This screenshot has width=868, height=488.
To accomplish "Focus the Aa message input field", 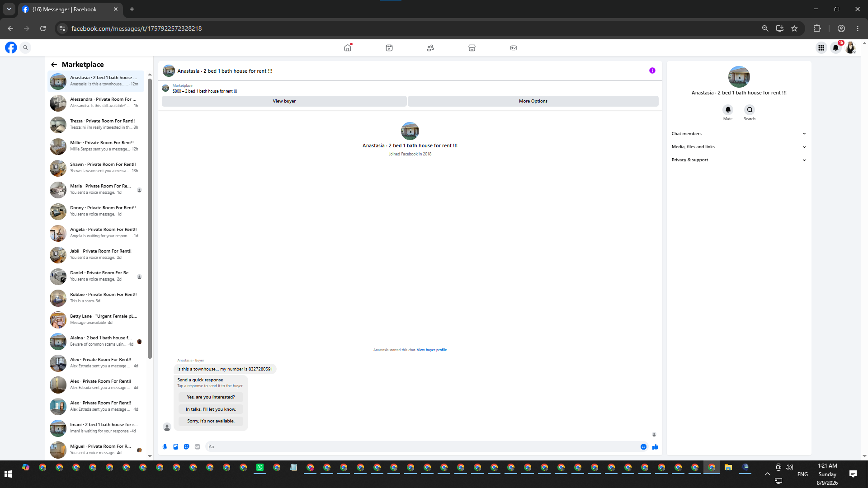I will (421, 447).
